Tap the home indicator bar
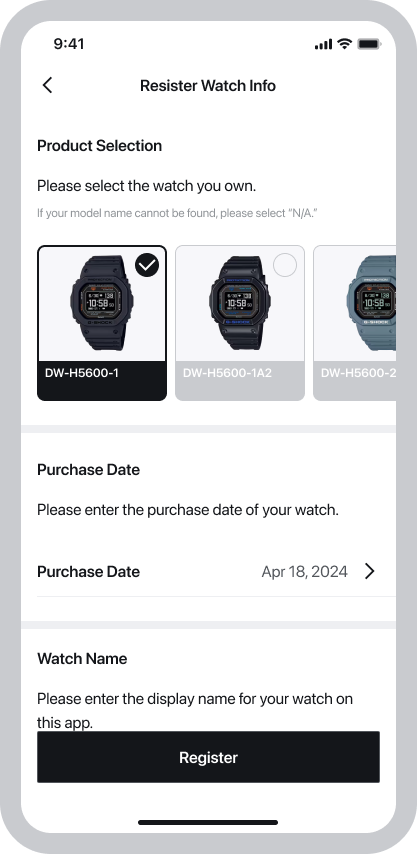 [x=208, y=822]
